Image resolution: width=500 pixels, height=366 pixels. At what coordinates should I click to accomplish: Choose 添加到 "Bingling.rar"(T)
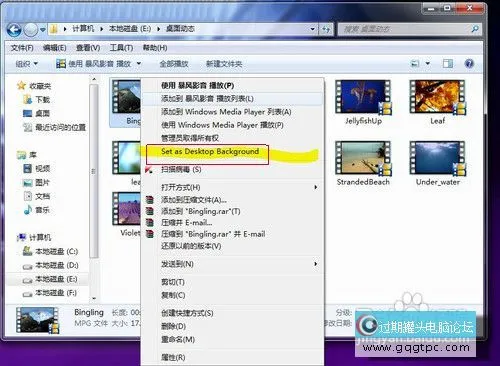pyautogui.click(x=232, y=211)
